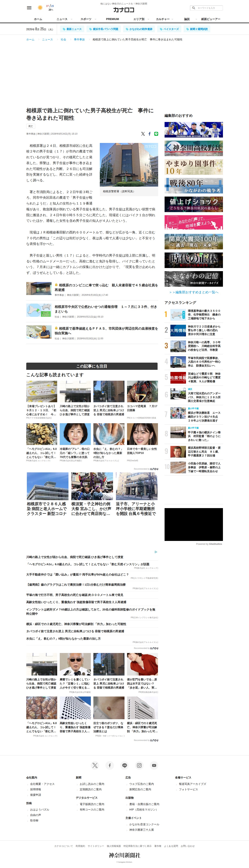
Task: Click the search magnifier icon
Action: [194, 8]
